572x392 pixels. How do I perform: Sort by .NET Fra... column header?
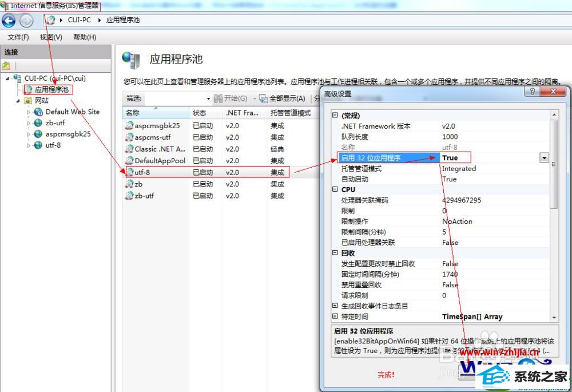pyautogui.click(x=244, y=113)
